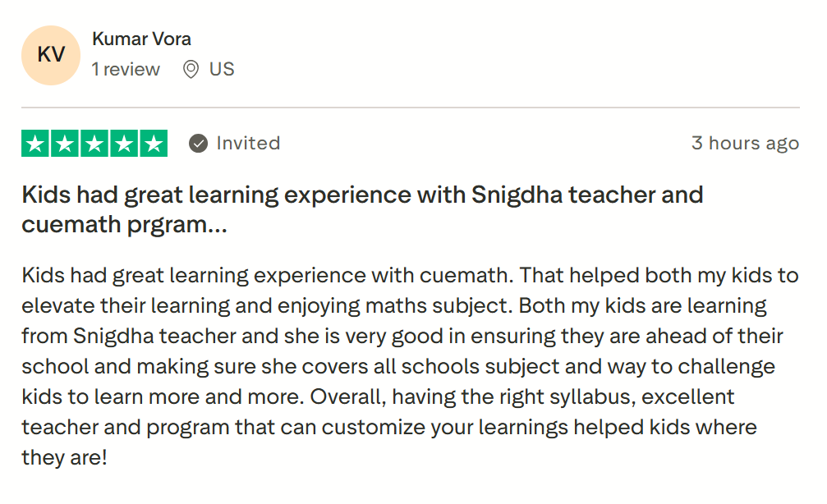827x504 pixels.
Task: Click the "Invited" label text
Action: coord(248,144)
